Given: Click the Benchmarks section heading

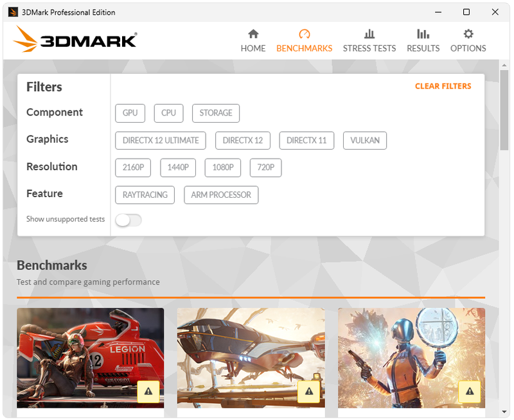Looking at the screenshot, I should [52, 265].
